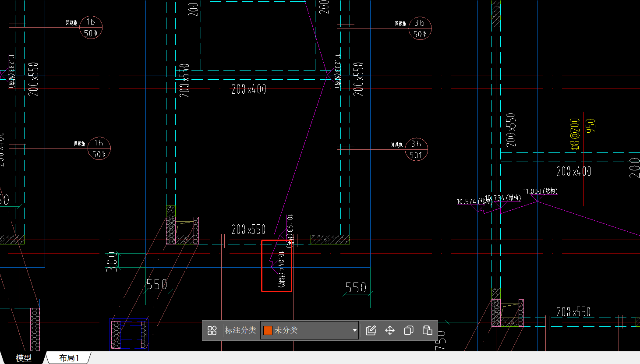The height and width of the screenshot is (364, 640).
Task: Select the 1h detail callout circle
Action: (99, 148)
